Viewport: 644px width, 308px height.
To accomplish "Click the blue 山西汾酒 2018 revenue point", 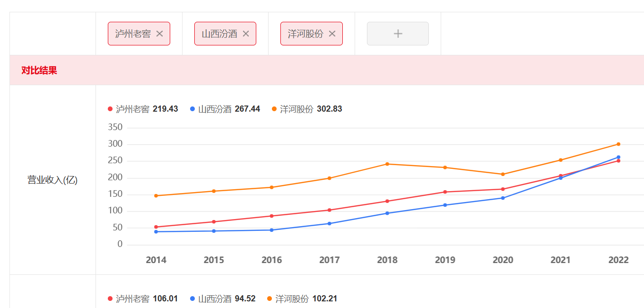I will point(387,213).
